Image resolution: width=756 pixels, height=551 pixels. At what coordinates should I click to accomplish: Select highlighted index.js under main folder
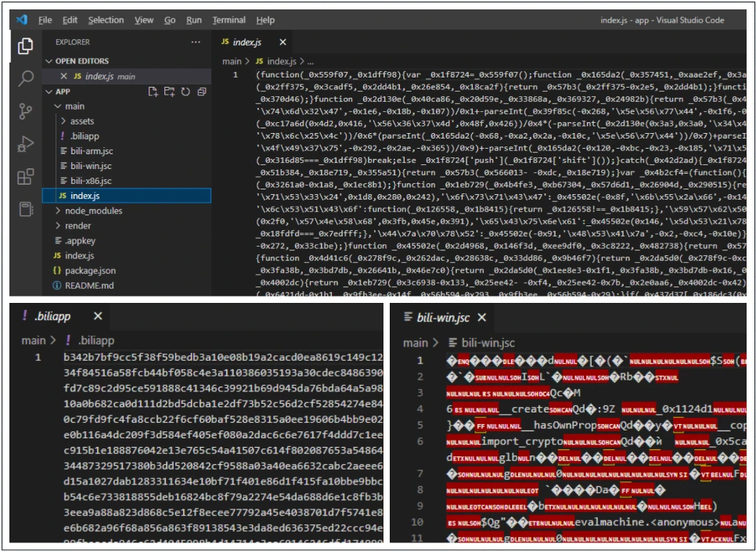[x=126, y=196]
